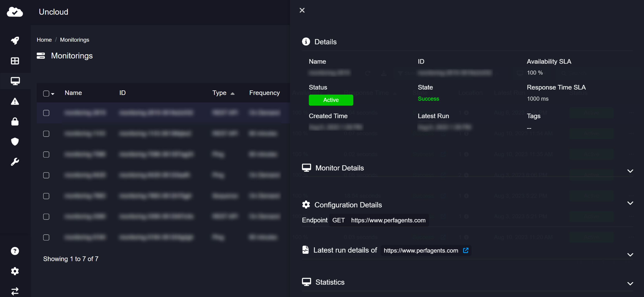Image resolution: width=644 pixels, height=297 pixels.
Task: Select the monitor icon in sidebar
Action: [15, 81]
